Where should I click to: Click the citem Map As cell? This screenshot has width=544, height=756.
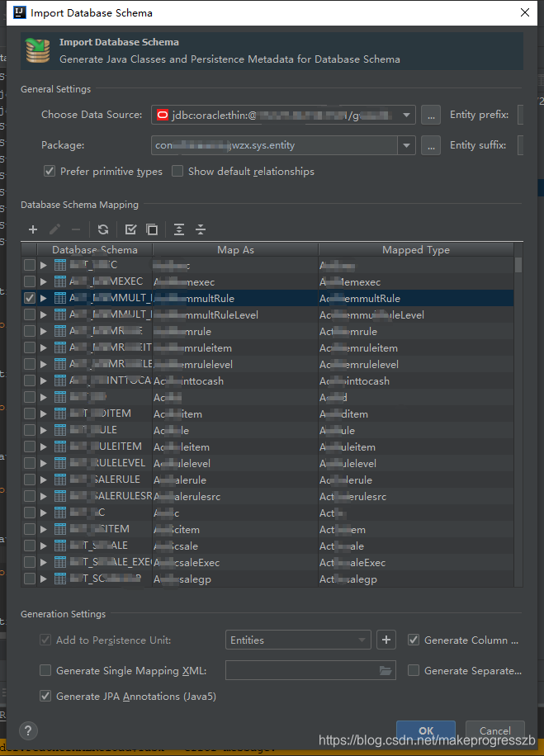[235, 529]
